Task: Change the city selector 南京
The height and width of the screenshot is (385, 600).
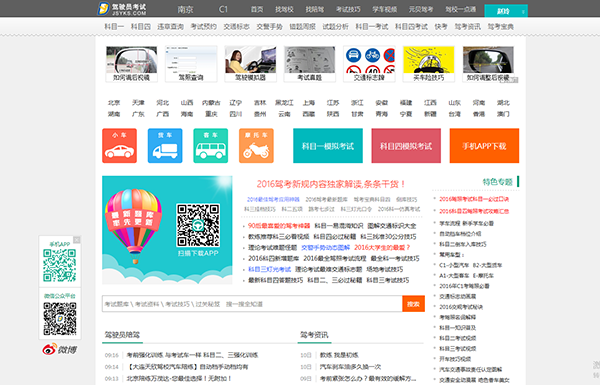Action: tap(186, 10)
